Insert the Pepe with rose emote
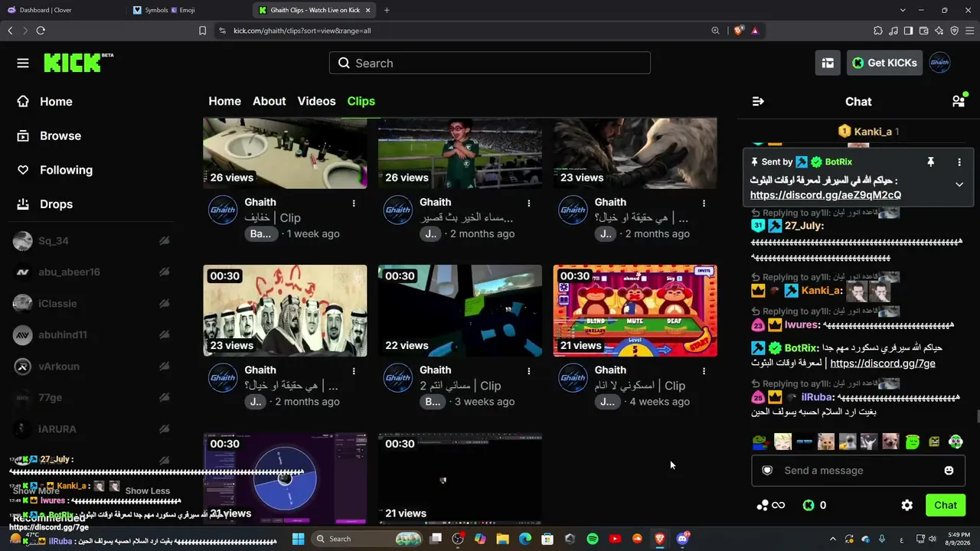This screenshot has height=551, width=980. click(x=760, y=442)
